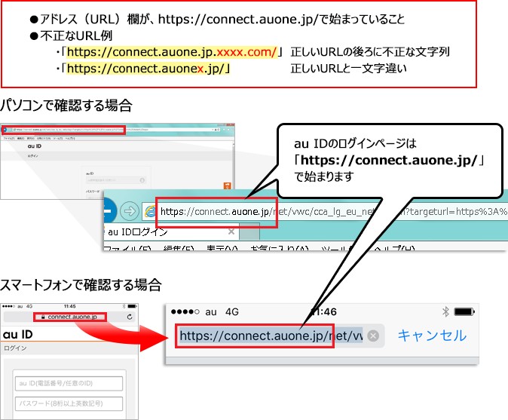Click the example URL https://connect.auone.jp.xxxx.com/
The image size is (508, 420).
pyautogui.click(x=172, y=52)
